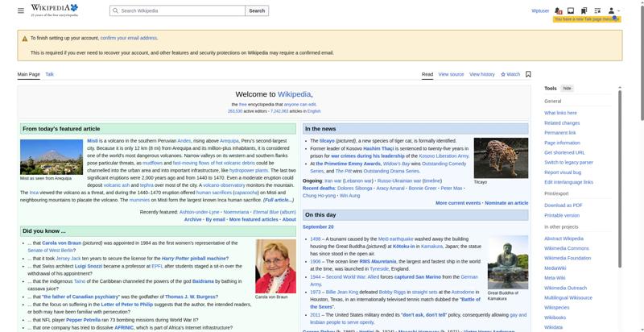This screenshot has height=332, width=644.
Task: Open MediaWiki project link
Action: pyautogui.click(x=555, y=268)
